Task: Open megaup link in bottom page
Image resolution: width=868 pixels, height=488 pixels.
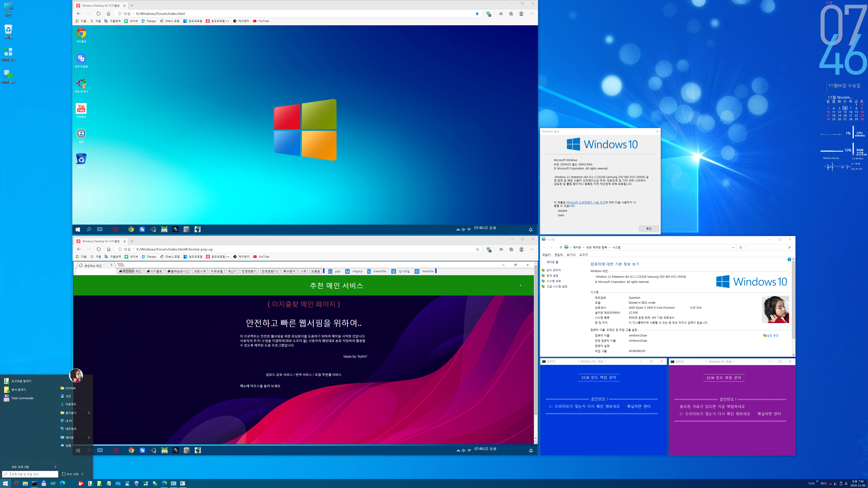Action: [x=354, y=271]
